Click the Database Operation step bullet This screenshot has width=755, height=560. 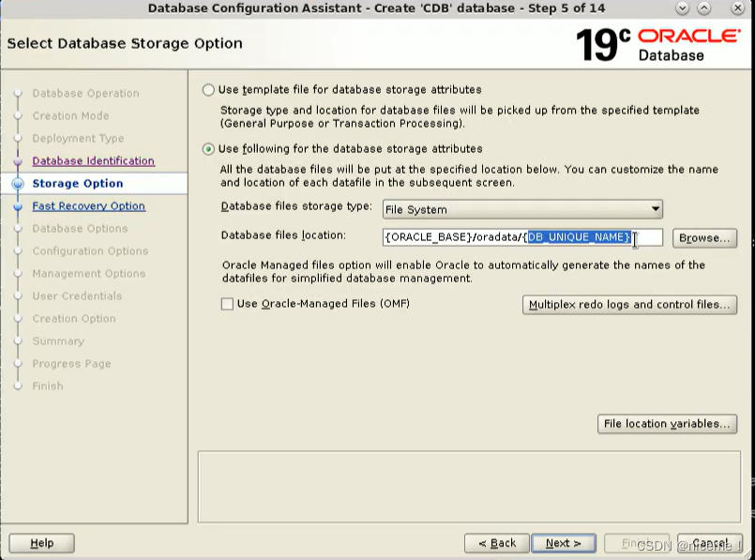(20, 93)
